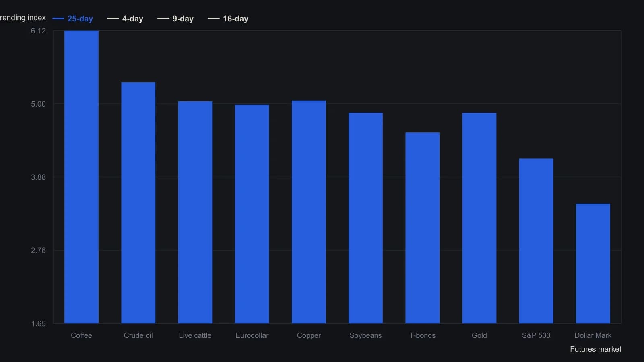Click the 6.12 y-axis value
This screenshot has width=644, height=362.
[x=38, y=31]
